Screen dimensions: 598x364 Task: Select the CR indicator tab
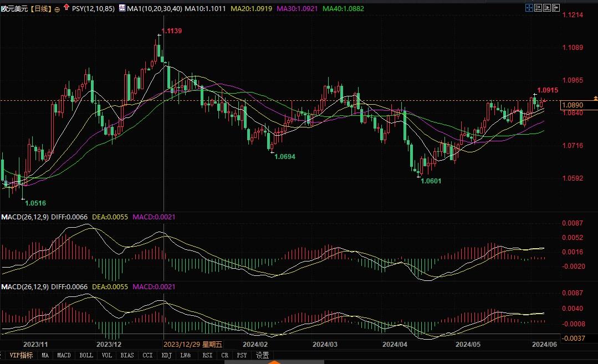pyautogui.click(x=224, y=355)
